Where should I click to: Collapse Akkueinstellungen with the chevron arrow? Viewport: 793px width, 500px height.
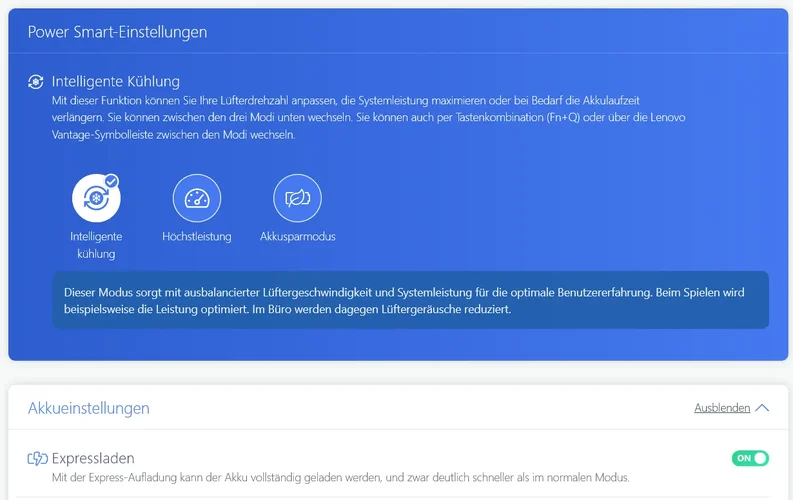click(762, 408)
